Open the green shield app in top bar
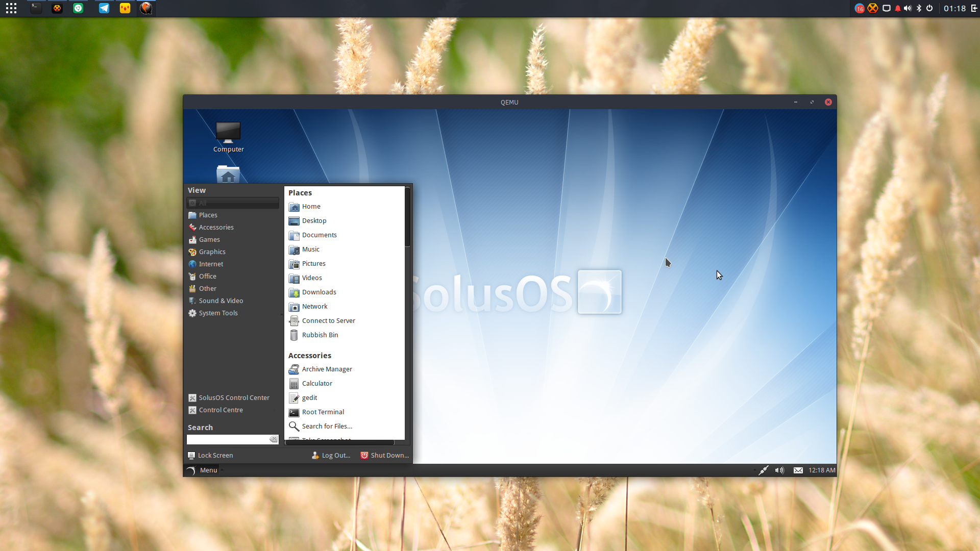 coord(78,8)
